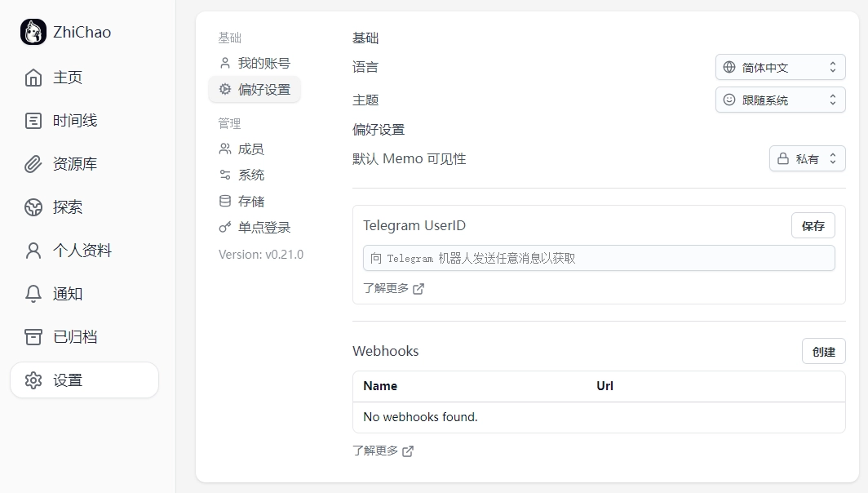This screenshot has height=493, width=868.
Task: Open 个人资料 profile icon
Action: click(33, 251)
